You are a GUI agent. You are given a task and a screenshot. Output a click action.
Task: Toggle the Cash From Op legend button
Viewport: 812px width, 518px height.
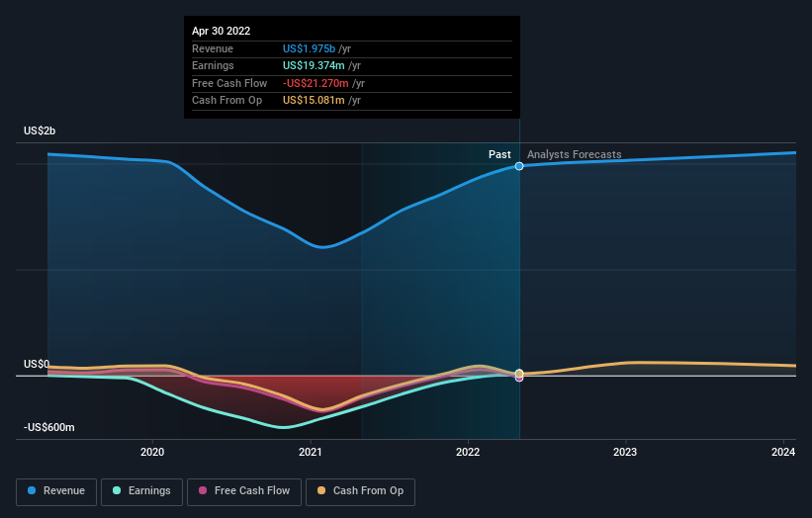360,491
